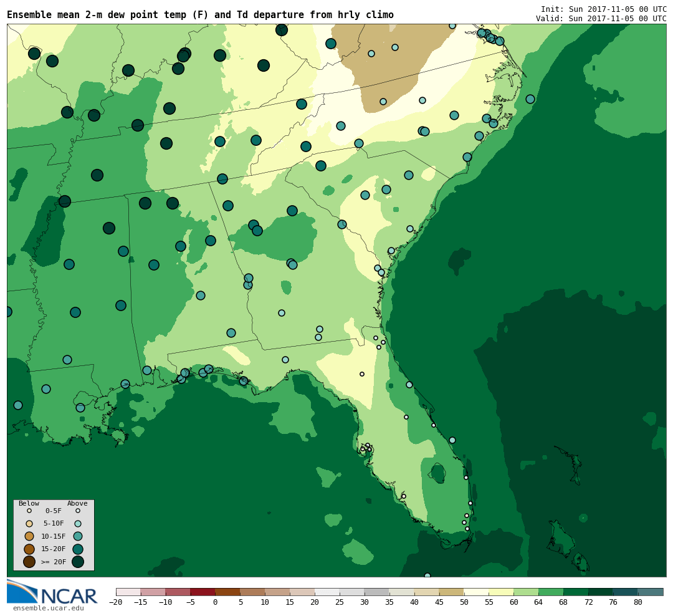Select the Below 5-10F legend marker
The width and height of the screenshot is (673, 616).
click(x=29, y=524)
